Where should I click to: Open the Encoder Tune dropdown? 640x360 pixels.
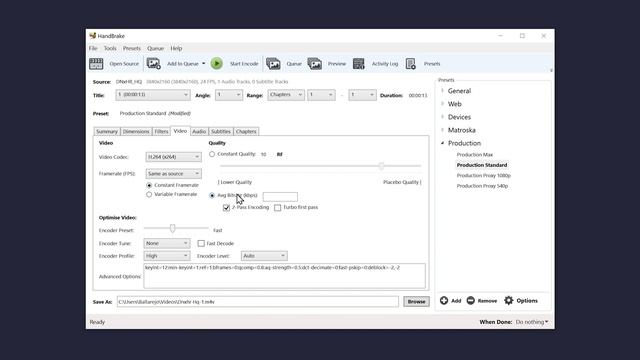coord(167,243)
